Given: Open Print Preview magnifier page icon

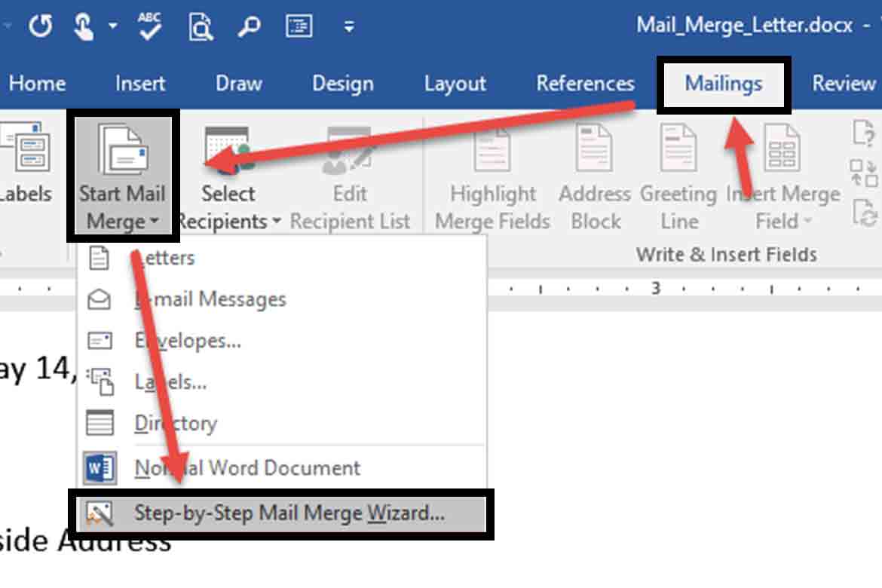Looking at the screenshot, I should (x=201, y=26).
